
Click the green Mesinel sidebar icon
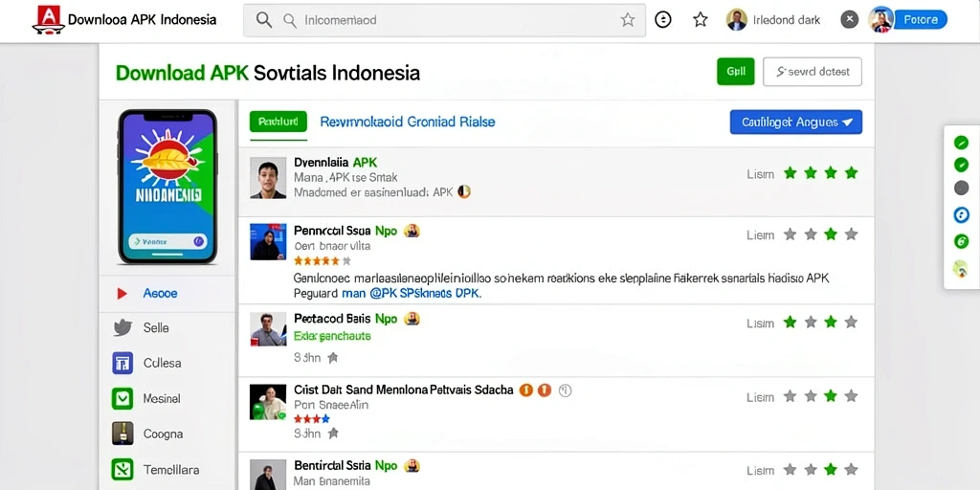(122, 398)
